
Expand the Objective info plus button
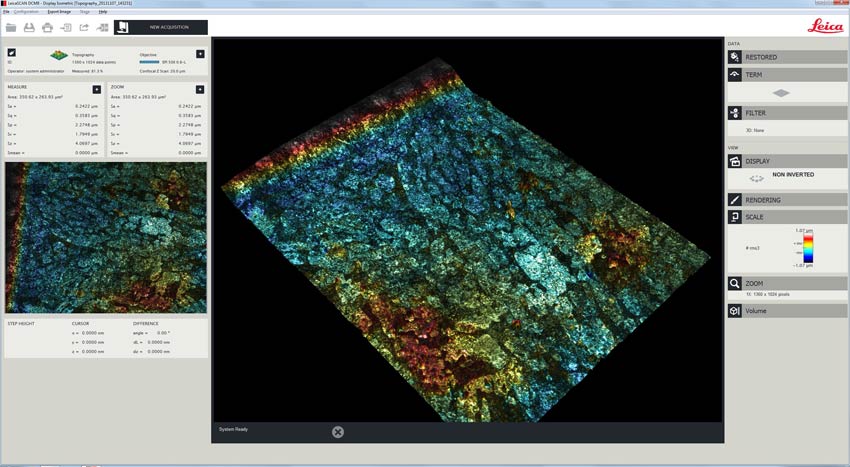point(200,52)
